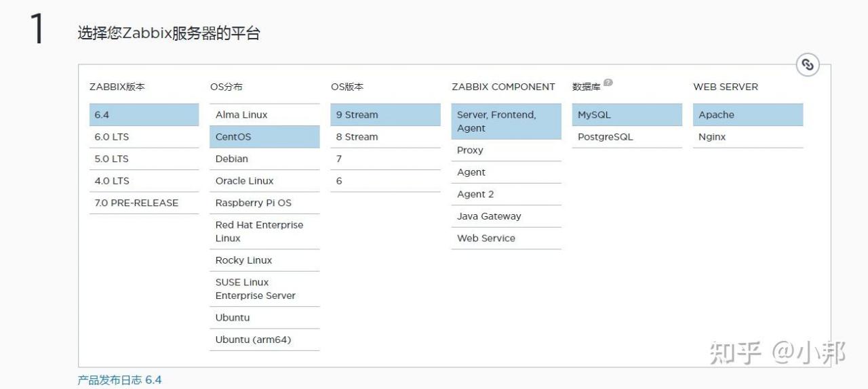The image size is (868, 389).
Task: Choose OS version 9 Stream
Action: (385, 115)
